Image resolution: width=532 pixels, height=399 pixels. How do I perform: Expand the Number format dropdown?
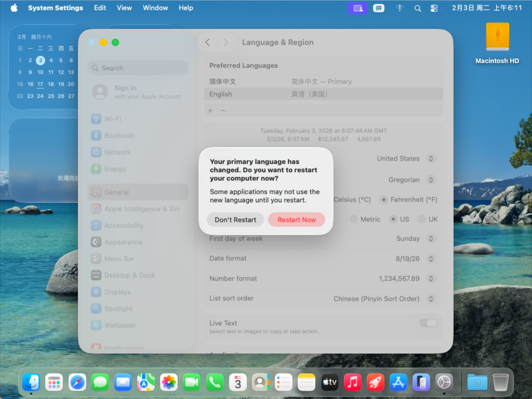pyautogui.click(x=431, y=278)
